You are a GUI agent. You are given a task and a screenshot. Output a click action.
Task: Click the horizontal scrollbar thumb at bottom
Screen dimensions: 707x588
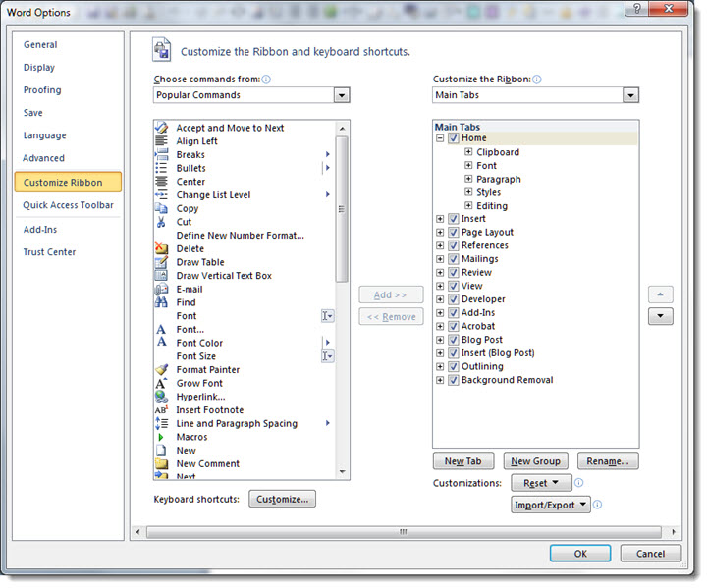point(404,532)
